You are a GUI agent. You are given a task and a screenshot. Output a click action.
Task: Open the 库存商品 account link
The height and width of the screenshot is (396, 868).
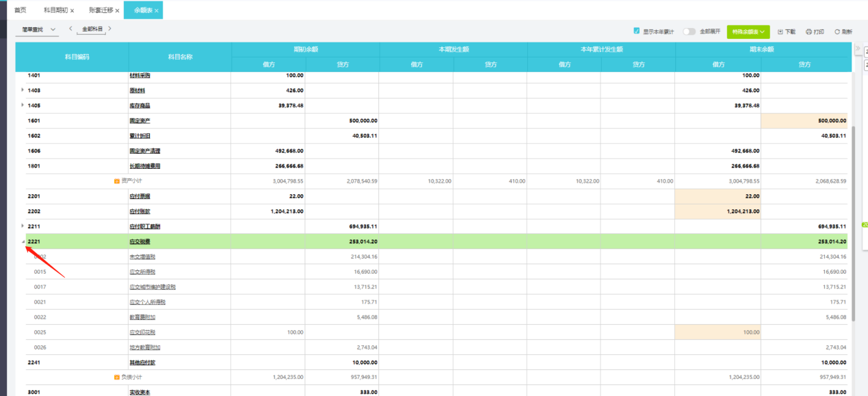tap(140, 105)
